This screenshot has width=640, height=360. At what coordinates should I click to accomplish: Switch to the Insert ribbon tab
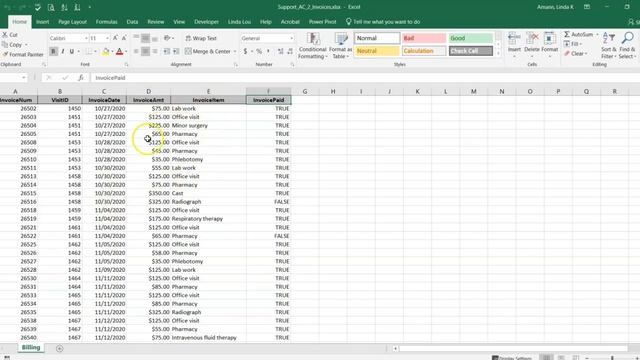coord(42,22)
